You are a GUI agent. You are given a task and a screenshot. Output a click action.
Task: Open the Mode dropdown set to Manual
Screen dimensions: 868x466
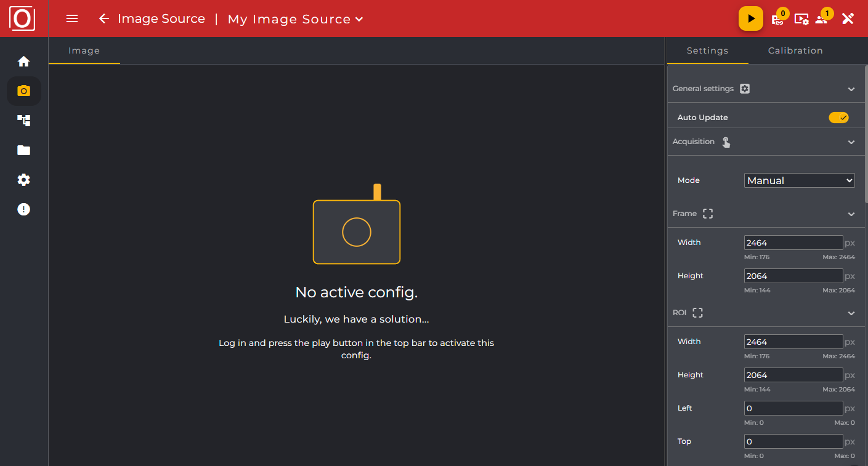pyautogui.click(x=799, y=180)
